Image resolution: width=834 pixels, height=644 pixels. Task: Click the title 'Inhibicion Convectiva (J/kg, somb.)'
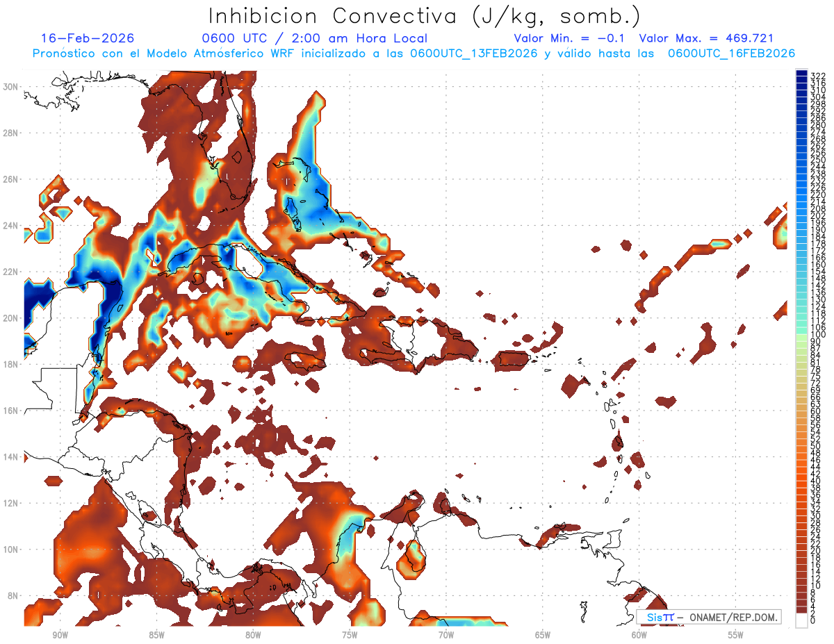425,16
